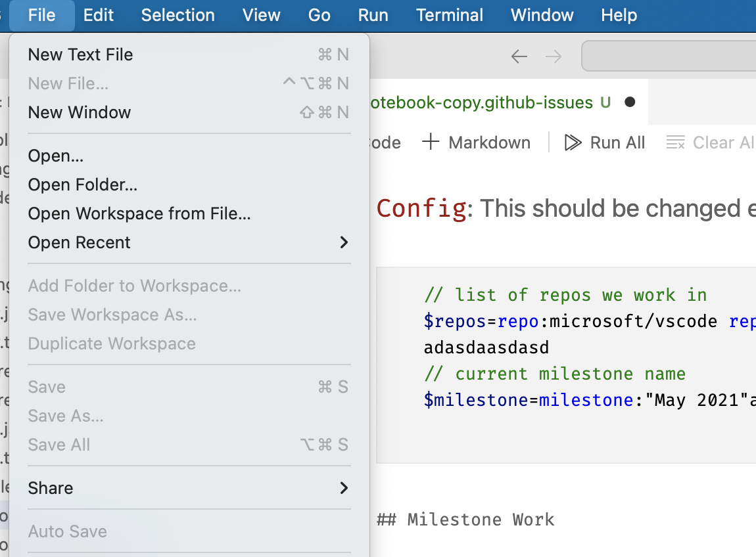The width and height of the screenshot is (756, 557).
Task: Open the Terminal menu
Action: click(x=449, y=14)
